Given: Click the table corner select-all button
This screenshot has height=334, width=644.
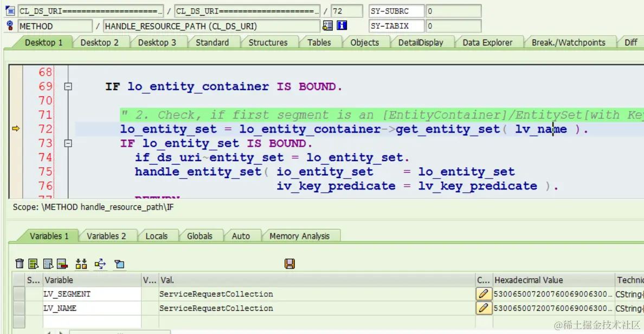Looking at the screenshot, I should click(19, 280).
